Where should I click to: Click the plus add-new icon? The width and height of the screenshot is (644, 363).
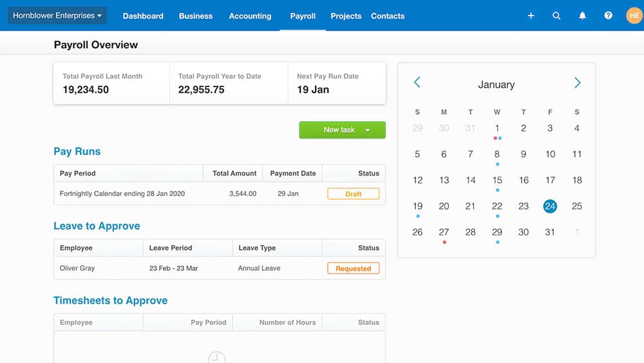coord(531,15)
